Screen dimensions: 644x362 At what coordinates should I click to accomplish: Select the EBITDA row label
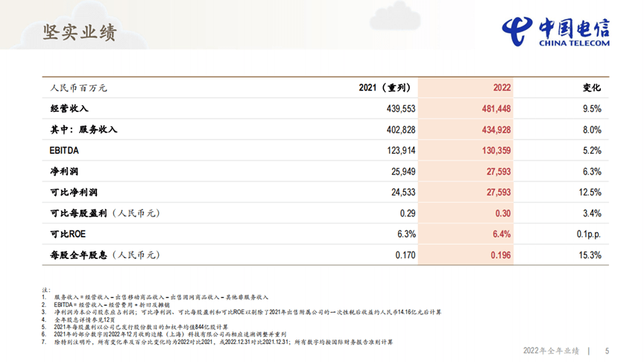pos(64,151)
